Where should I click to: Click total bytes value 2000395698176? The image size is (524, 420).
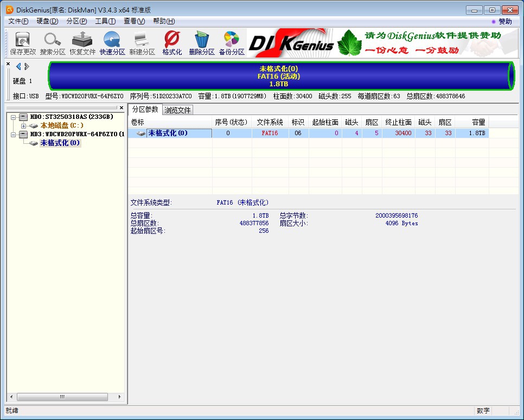coord(397,215)
